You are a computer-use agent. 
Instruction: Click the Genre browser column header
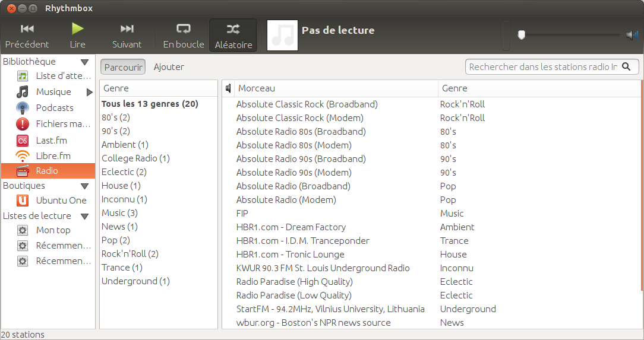pos(159,88)
